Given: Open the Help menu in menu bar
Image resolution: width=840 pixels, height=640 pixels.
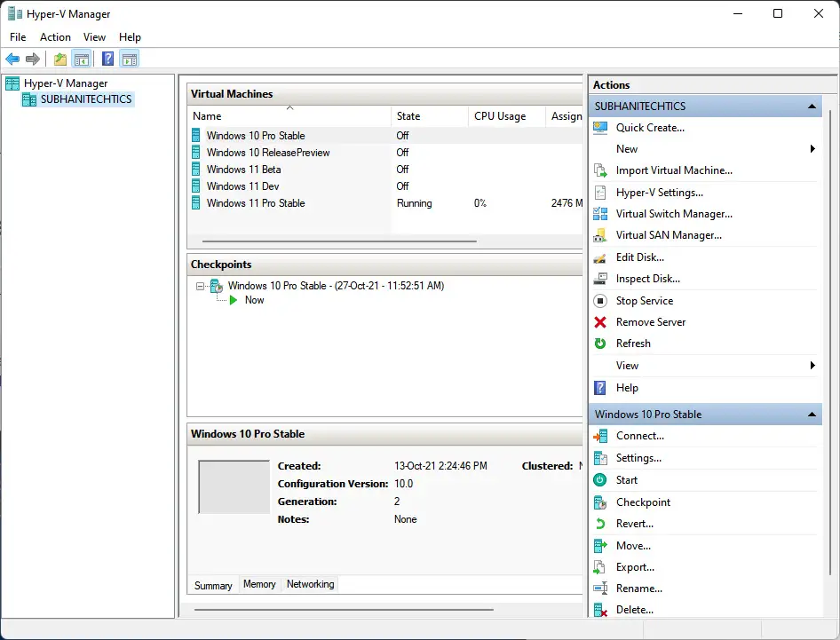Looking at the screenshot, I should coord(130,37).
